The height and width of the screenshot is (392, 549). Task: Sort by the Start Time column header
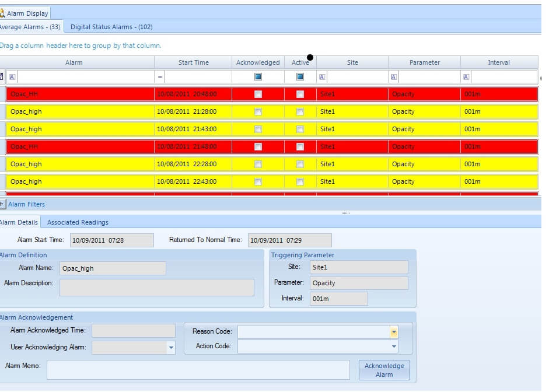[193, 62]
